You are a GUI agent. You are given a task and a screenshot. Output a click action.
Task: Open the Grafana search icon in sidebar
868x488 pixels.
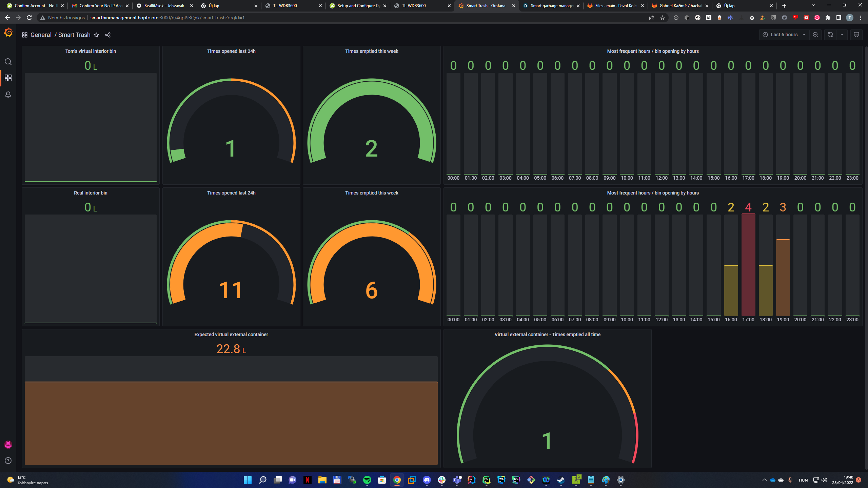(x=8, y=62)
